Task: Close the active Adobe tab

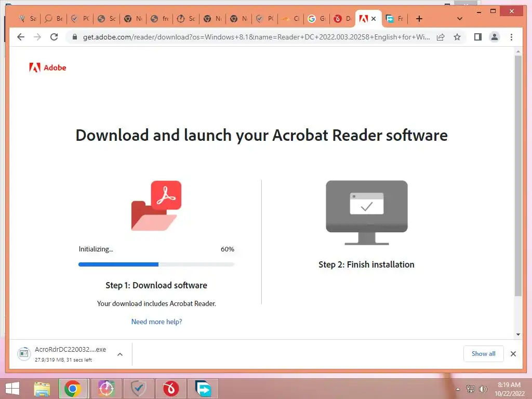Action: coord(374,19)
